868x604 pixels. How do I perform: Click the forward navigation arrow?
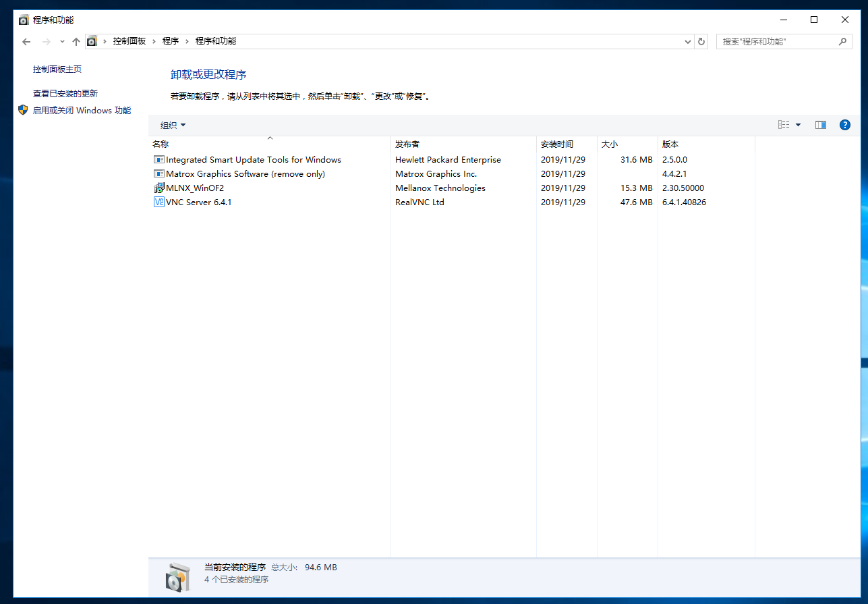pyautogui.click(x=46, y=42)
